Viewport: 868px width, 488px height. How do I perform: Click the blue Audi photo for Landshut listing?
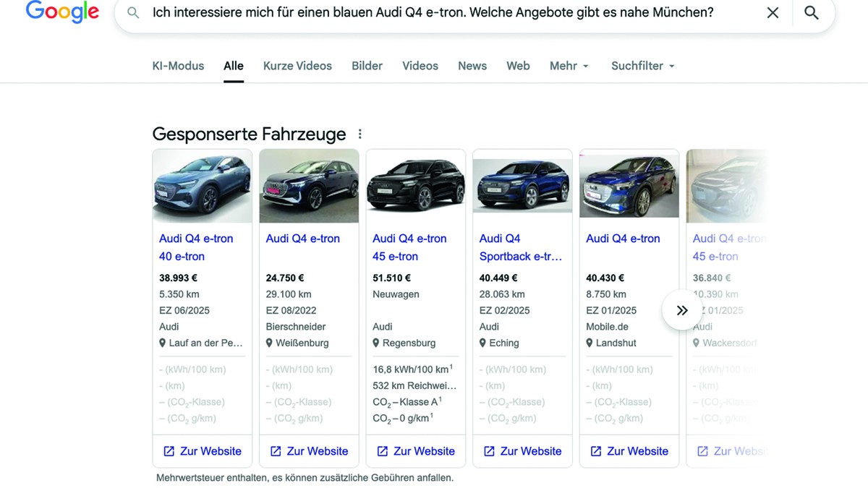629,186
